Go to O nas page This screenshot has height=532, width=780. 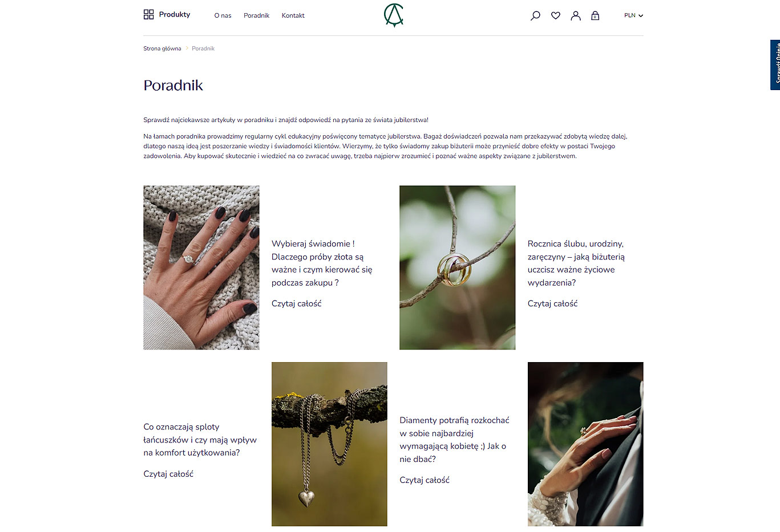pyautogui.click(x=223, y=15)
